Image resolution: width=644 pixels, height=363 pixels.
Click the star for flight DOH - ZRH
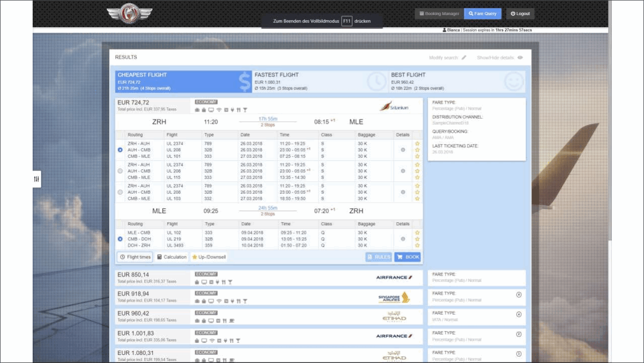pos(417,245)
